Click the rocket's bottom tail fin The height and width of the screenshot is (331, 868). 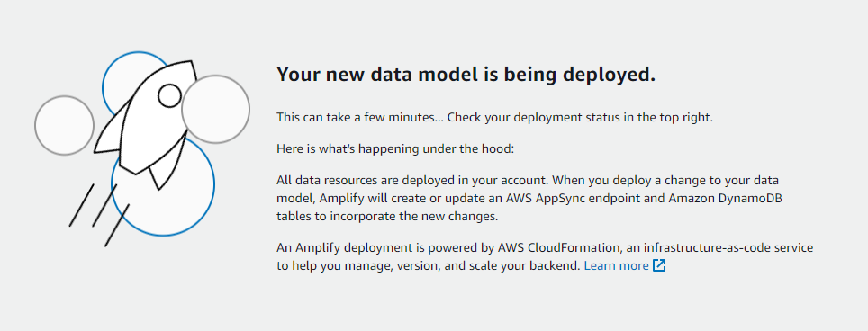[x=160, y=174]
